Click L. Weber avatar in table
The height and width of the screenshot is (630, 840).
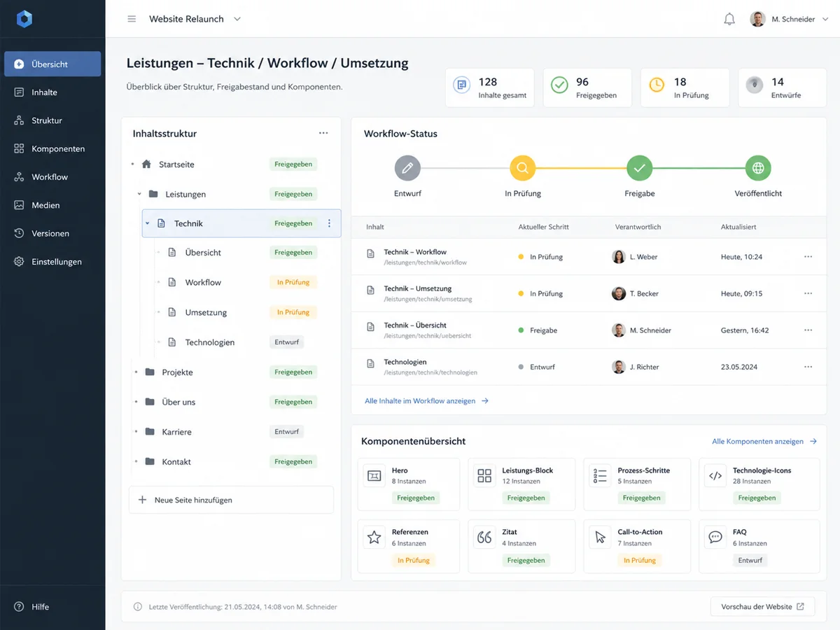click(x=619, y=257)
